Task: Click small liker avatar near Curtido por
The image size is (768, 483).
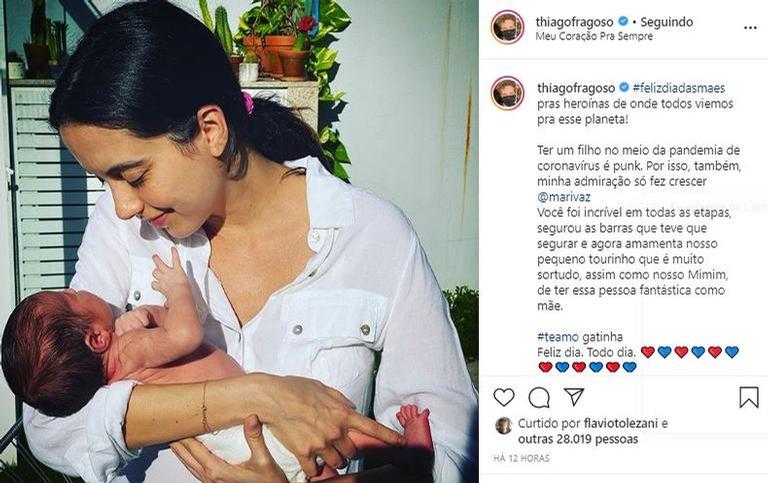Action: [504, 426]
